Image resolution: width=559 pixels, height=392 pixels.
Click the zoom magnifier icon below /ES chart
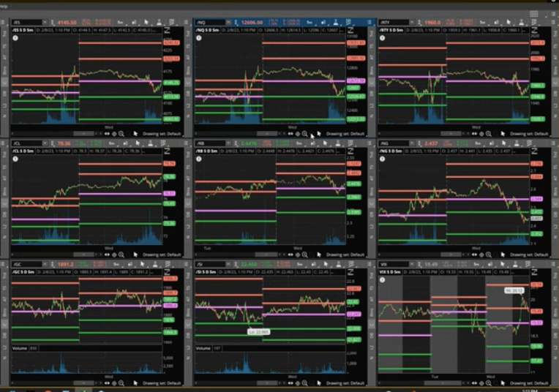coord(121,133)
